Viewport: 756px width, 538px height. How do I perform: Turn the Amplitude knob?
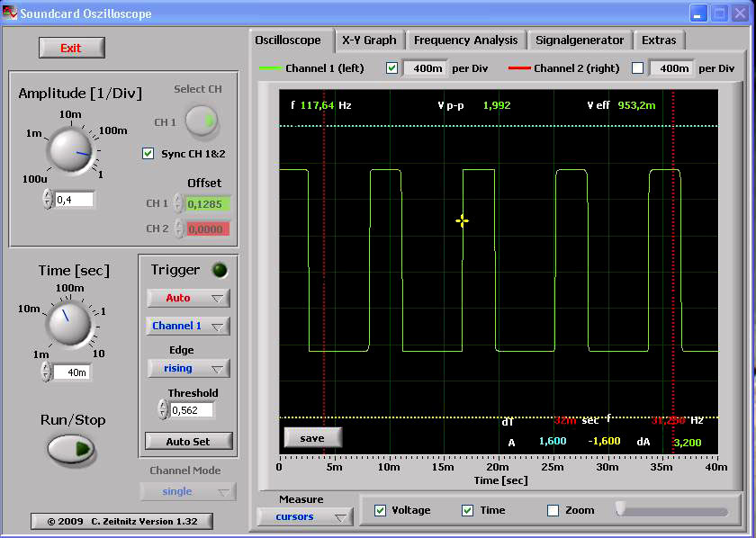tap(70, 149)
